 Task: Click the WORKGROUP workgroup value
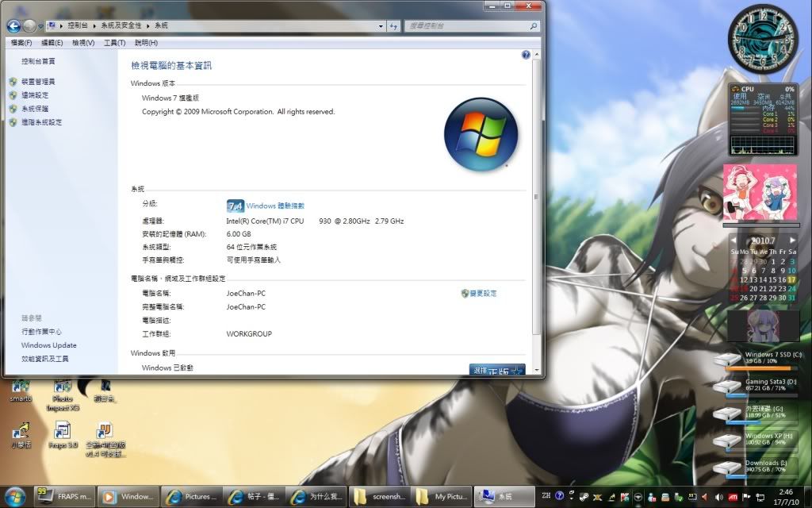tap(248, 334)
